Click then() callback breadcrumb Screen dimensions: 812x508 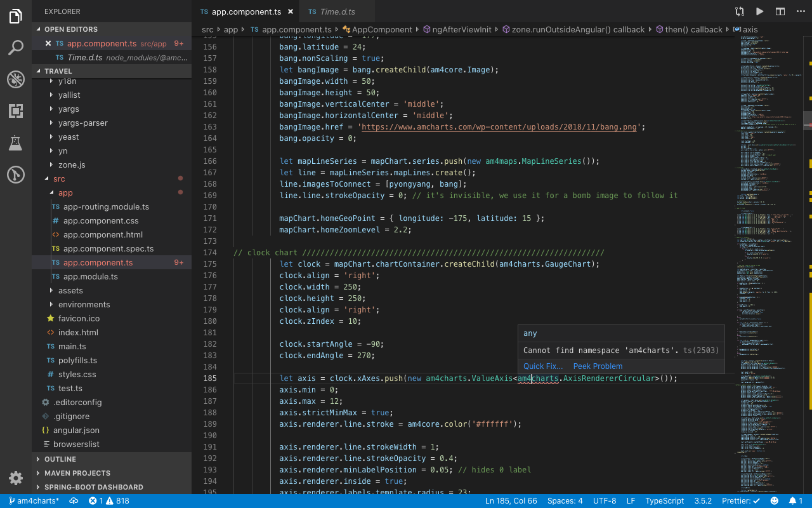pos(688,30)
